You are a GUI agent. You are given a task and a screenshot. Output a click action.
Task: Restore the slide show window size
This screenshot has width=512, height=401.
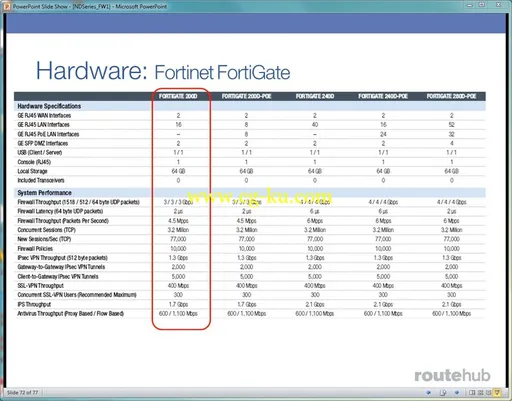(482, 5)
